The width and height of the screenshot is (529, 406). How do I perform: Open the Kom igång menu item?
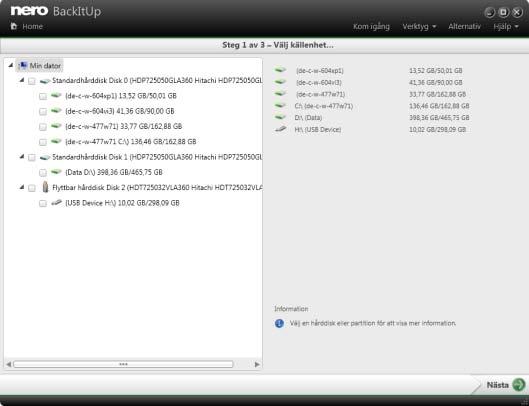coord(371,26)
